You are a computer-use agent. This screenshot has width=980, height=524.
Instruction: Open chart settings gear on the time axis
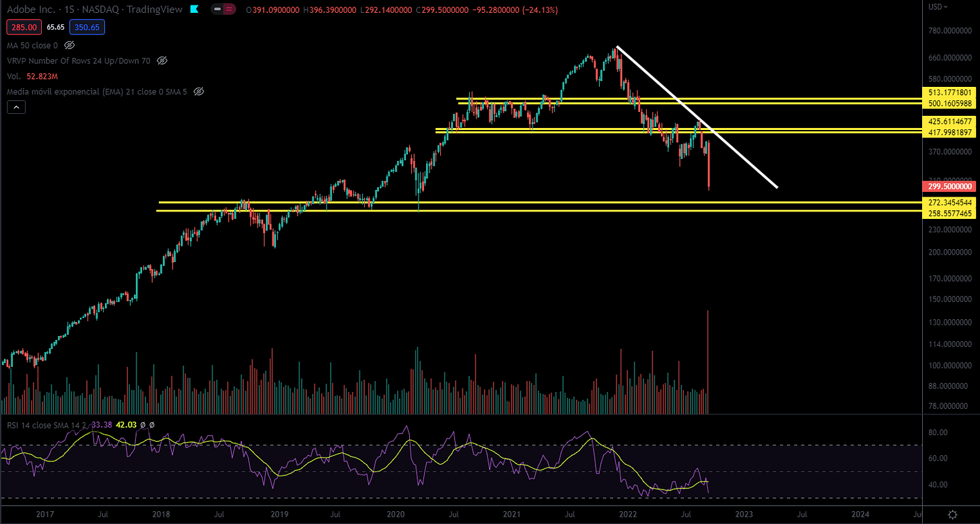[x=952, y=514]
